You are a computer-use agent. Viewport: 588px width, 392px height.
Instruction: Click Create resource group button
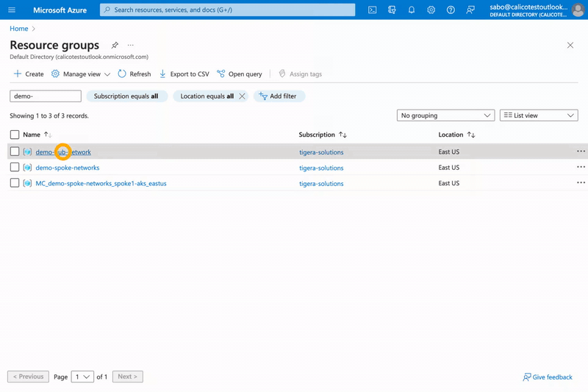coord(29,74)
